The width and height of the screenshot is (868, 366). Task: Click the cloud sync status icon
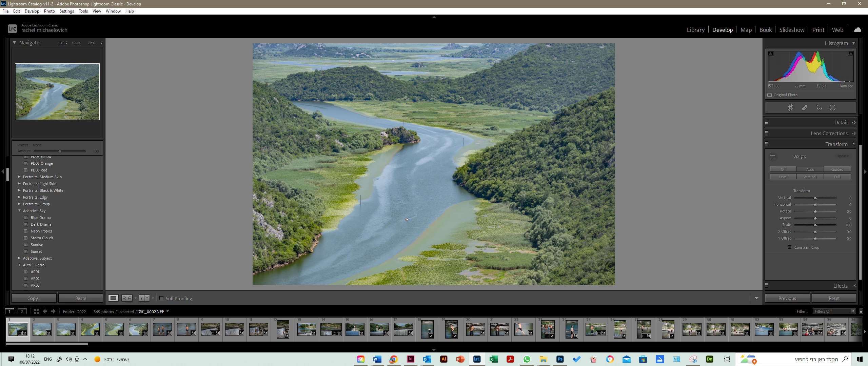[x=857, y=30]
